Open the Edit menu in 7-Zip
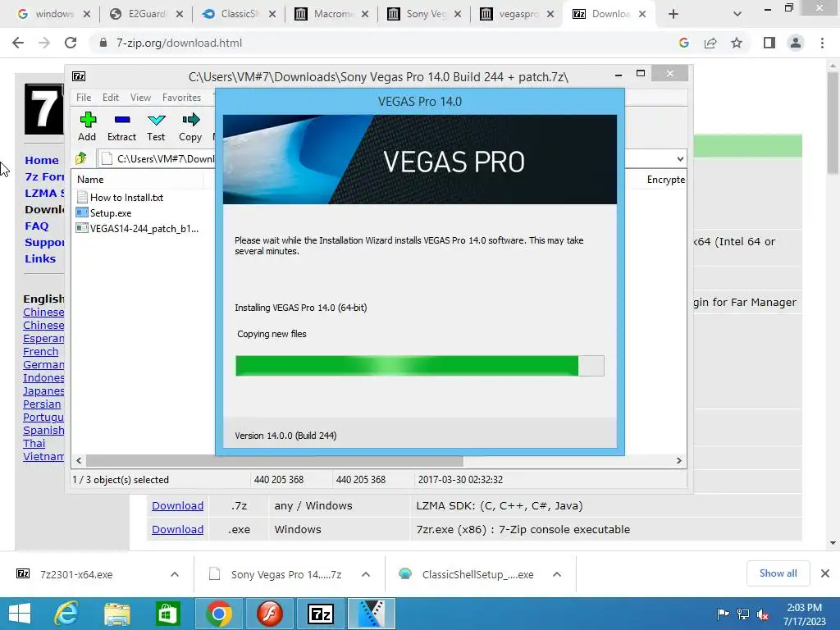 tap(111, 98)
